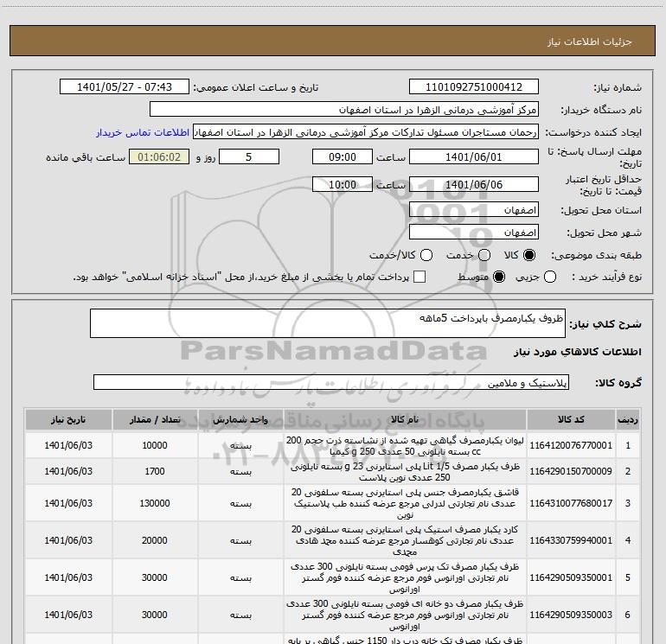Click the announcement date field 1401/05/27 - 07:43
This screenshot has width=666, height=644.
pyautogui.click(x=125, y=87)
